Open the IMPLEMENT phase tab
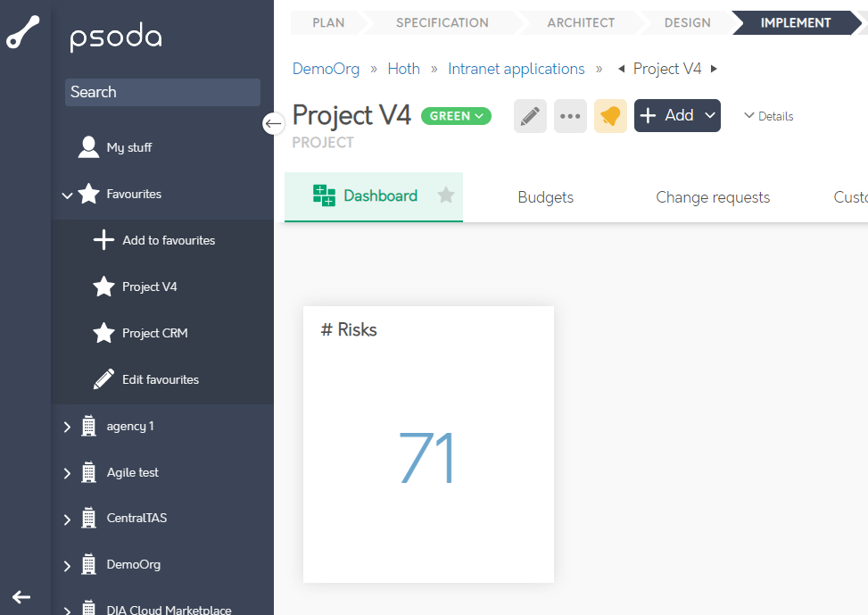The image size is (868, 615). 794,23
